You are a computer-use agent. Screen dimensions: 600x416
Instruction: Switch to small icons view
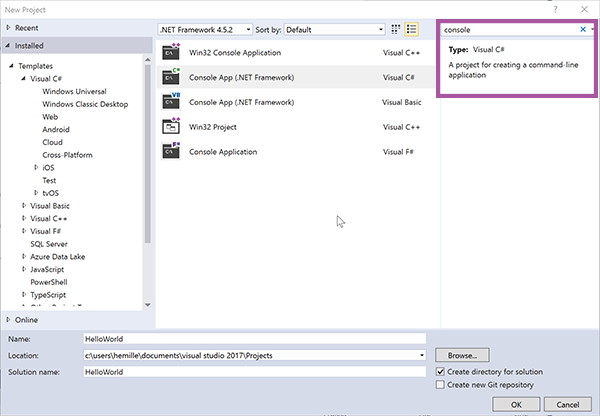point(396,29)
